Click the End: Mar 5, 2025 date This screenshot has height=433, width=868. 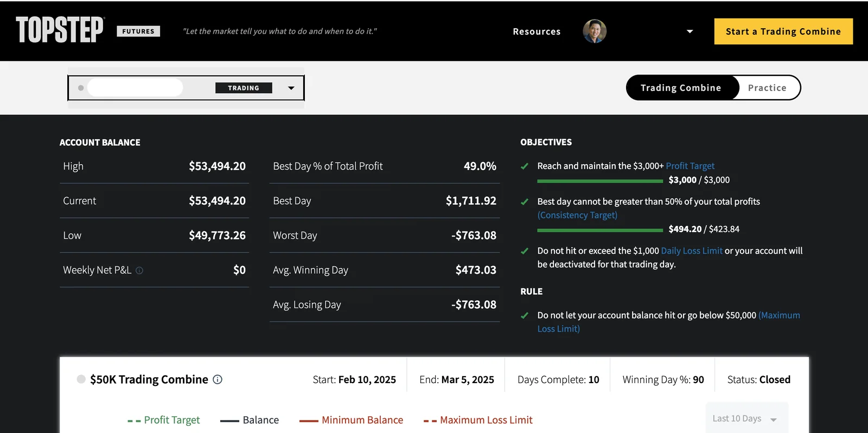457,380
